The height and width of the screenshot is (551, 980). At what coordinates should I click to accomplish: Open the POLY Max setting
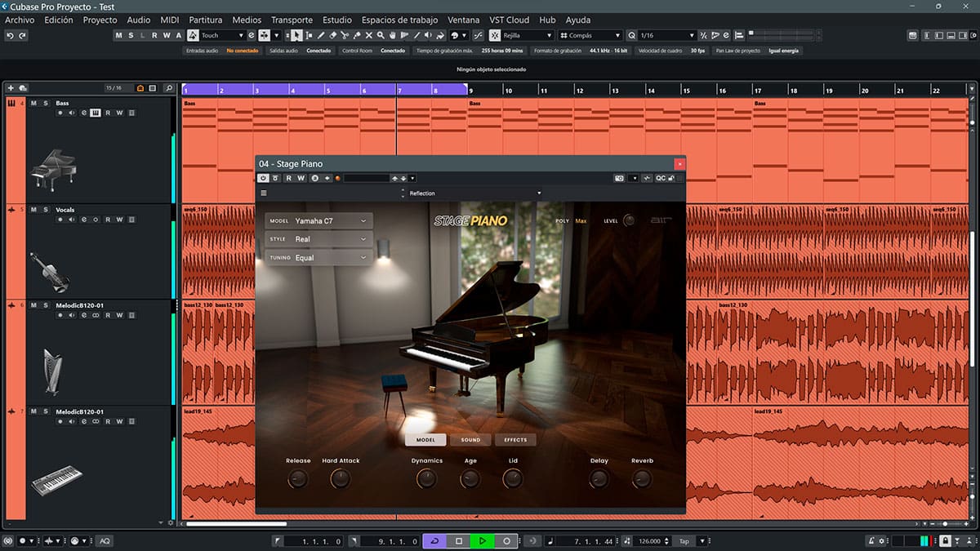click(x=581, y=220)
